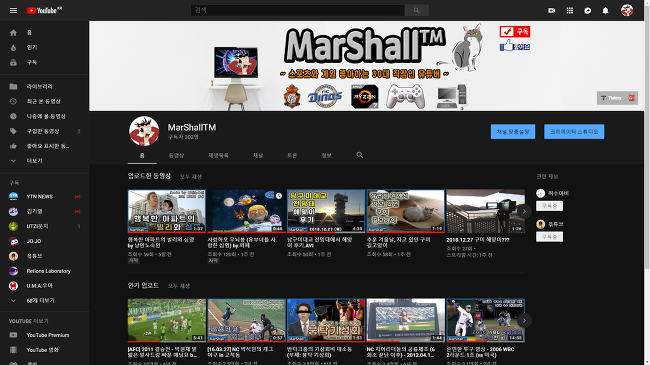Play all popular uploads (모두 재생)
This screenshot has height=365, width=650.
(179, 286)
